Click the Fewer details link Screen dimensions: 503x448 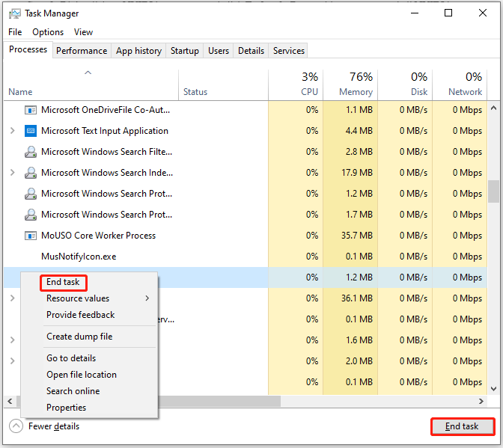coord(54,426)
